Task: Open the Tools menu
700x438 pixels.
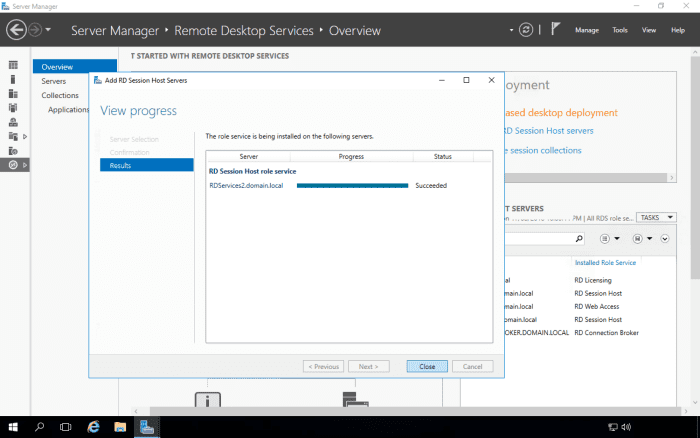Action: [x=620, y=30]
